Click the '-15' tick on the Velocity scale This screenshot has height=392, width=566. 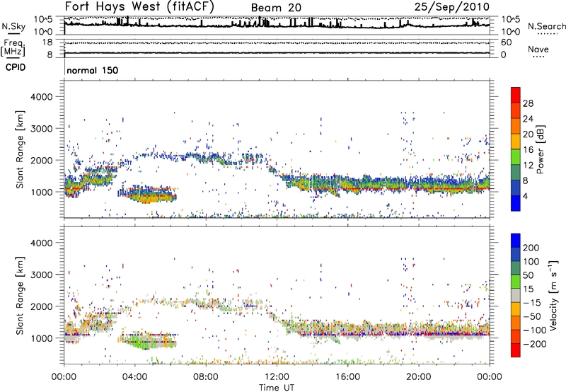coord(532,303)
